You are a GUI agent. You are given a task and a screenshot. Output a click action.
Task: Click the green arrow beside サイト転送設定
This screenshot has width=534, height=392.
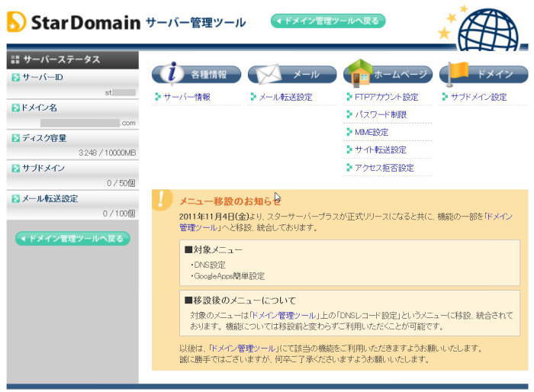[x=349, y=149]
